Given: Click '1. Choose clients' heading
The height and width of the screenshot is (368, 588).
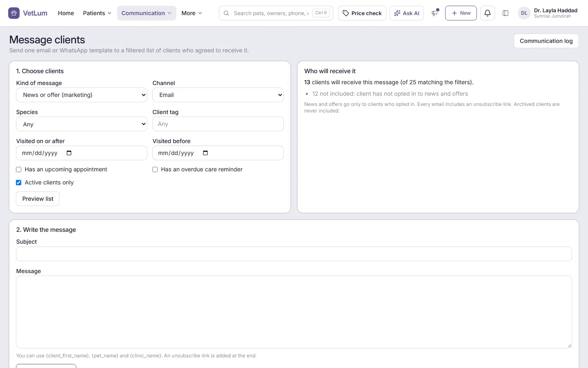Looking at the screenshot, I should 40,71.
